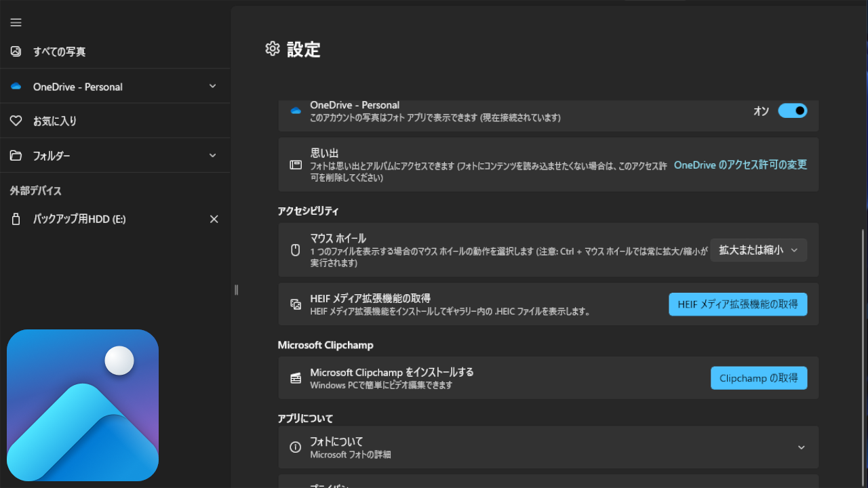Expand the フォルダー sidebar section
The width and height of the screenshot is (868, 488).
[212, 155]
